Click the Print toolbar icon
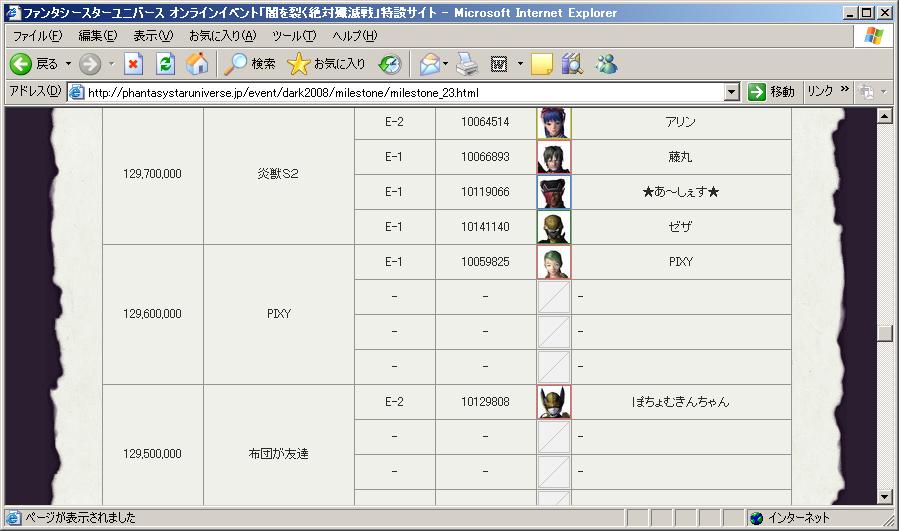The width and height of the screenshot is (899, 531). pyautogui.click(x=467, y=64)
